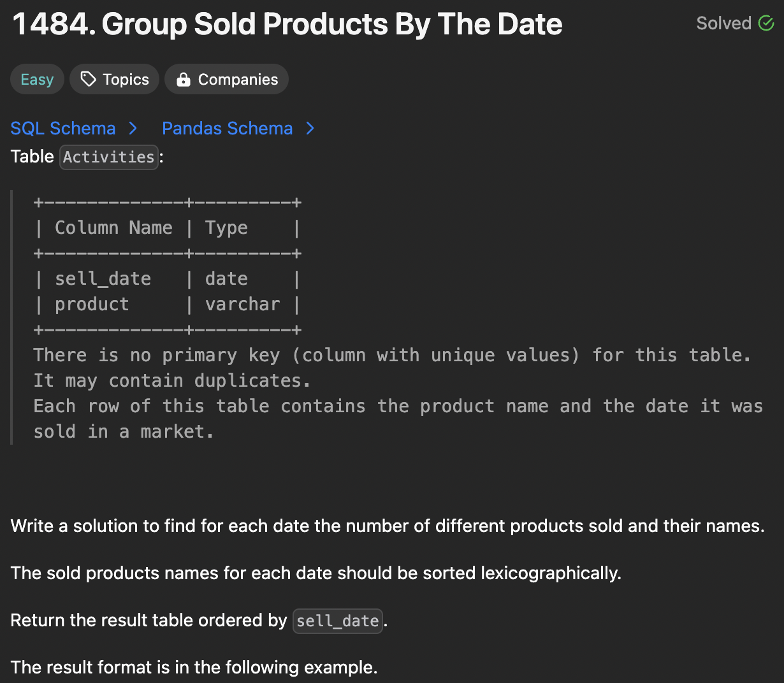Click the Companies label text
Viewport: 784px width, 683px height.
pyautogui.click(x=238, y=80)
